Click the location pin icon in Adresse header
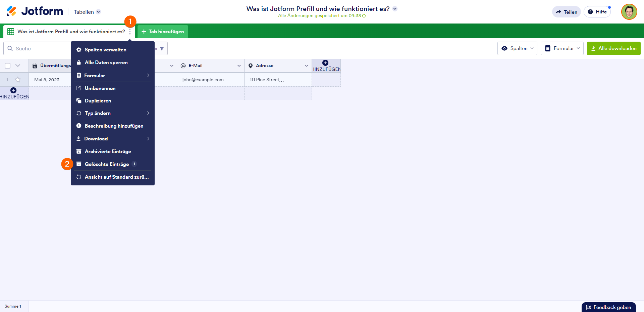The image size is (644, 312). pyautogui.click(x=251, y=66)
